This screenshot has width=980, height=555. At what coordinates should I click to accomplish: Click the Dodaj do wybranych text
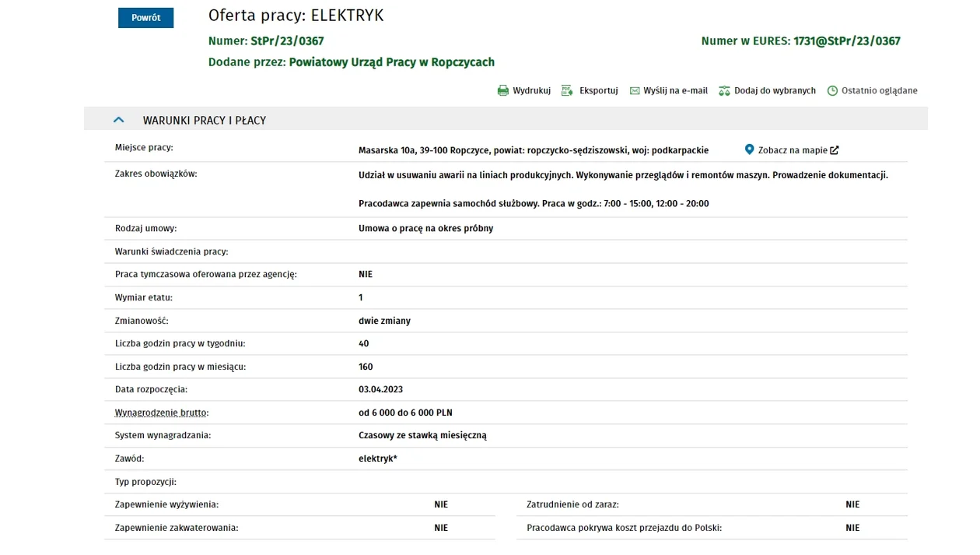[x=775, y=91]
